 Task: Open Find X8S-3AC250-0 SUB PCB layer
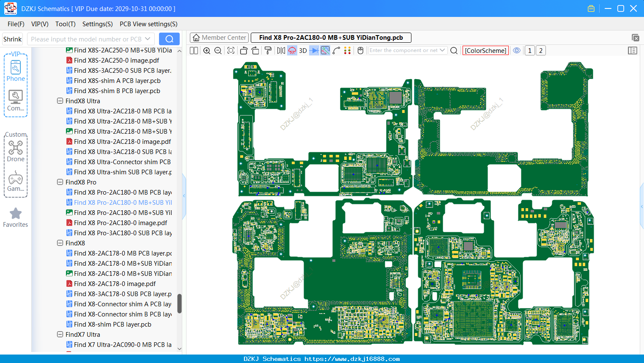[119, 71]
